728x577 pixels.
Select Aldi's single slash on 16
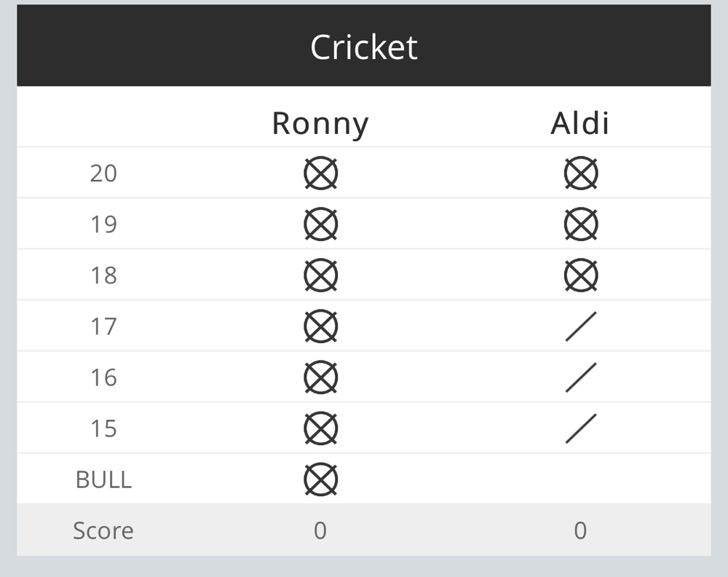(x=580, y=377)
